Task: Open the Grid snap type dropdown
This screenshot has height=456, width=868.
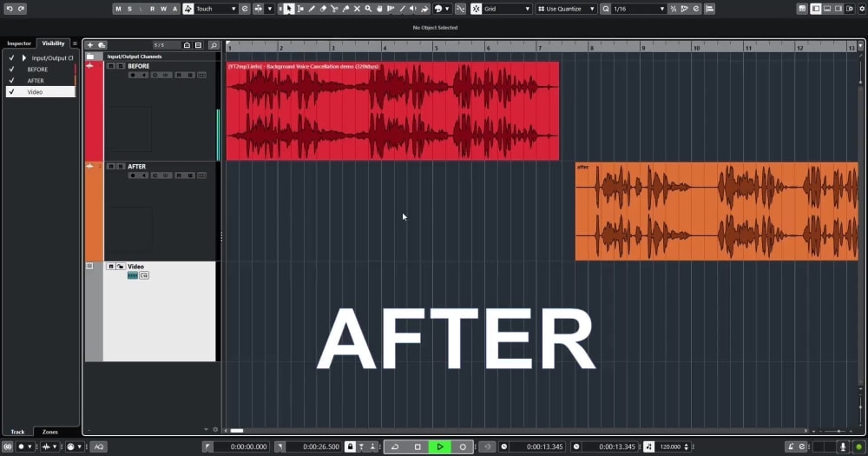Action: tap(507, 9)
